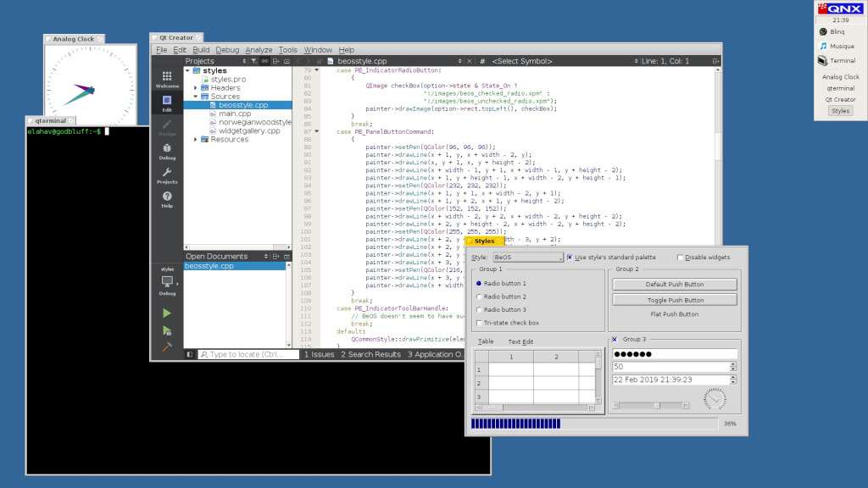Open the Debug mode with the bug icon
This screenshot has height=488, width=868.
pyautogui.click(x=167, y=152)
